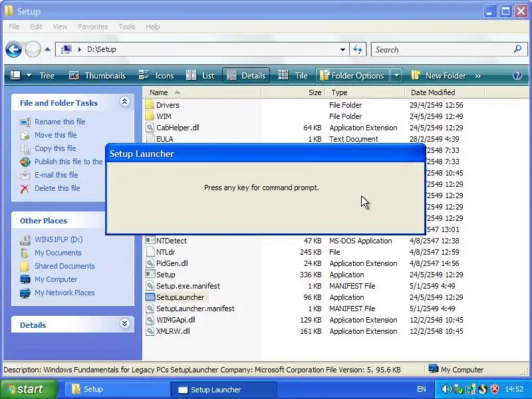Switch to Setup Launcher taskbar button
Viewport: 532px width, 399px height.
[x=224, y=390]
